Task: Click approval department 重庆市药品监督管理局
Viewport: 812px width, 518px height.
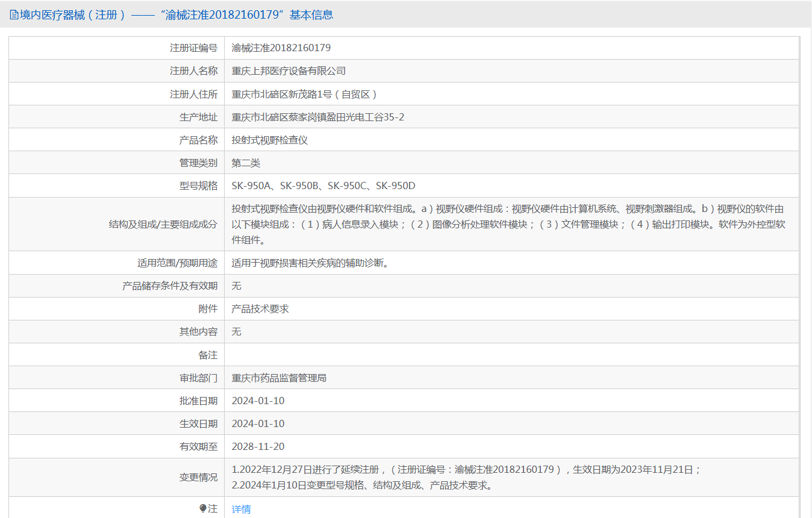Action: tap(280, 378)
